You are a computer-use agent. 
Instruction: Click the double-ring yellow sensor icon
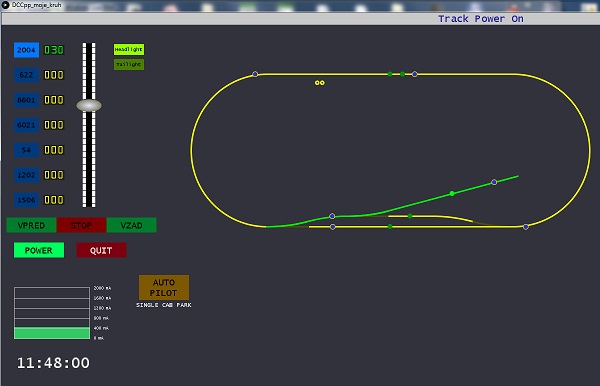(x=320, y=83)
